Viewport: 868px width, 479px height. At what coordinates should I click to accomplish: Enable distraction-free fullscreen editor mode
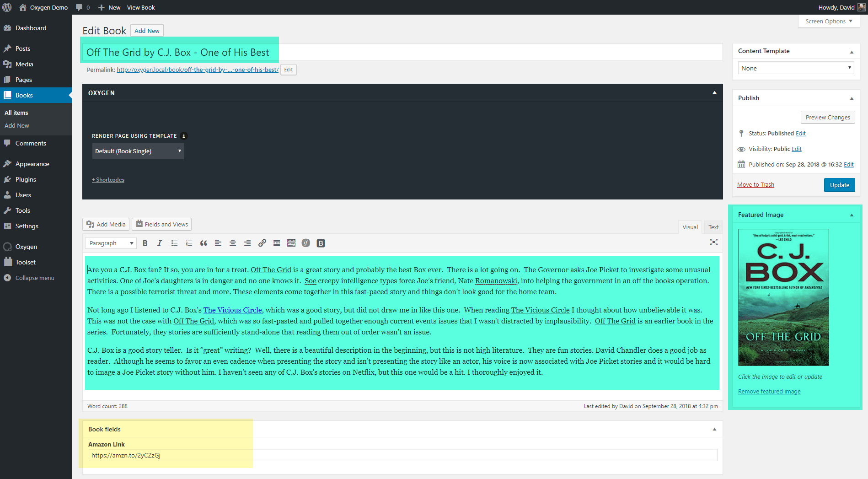pyautogui.click(x=713, y=242)
